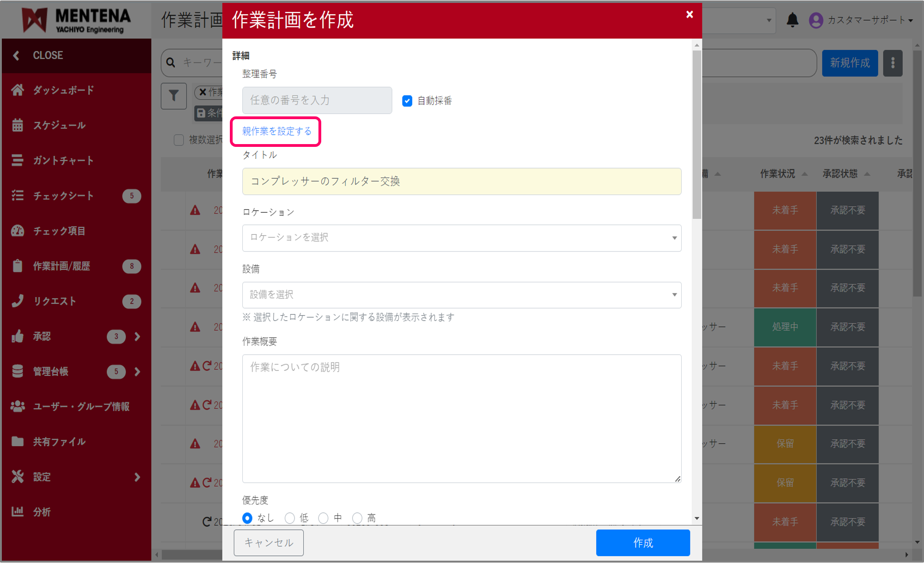Image resolution: width=924 pixels, height=563 pixels.
Task: Select the スケジュール calendar icon in sidebar
Action: 18,125
